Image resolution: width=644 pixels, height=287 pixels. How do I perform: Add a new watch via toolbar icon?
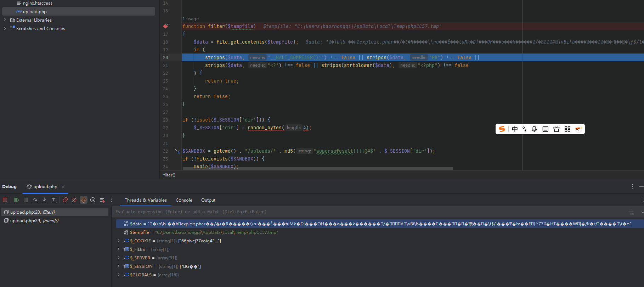pos(102,200)
